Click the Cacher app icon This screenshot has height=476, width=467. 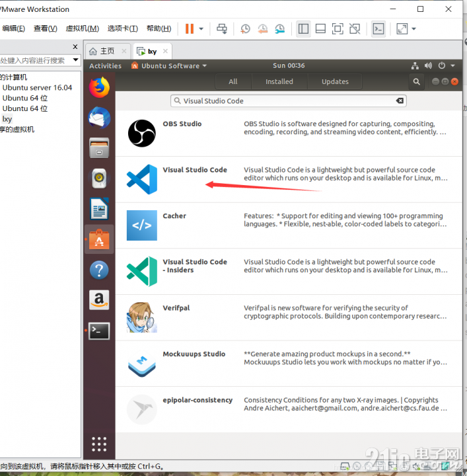pos(142,225)
